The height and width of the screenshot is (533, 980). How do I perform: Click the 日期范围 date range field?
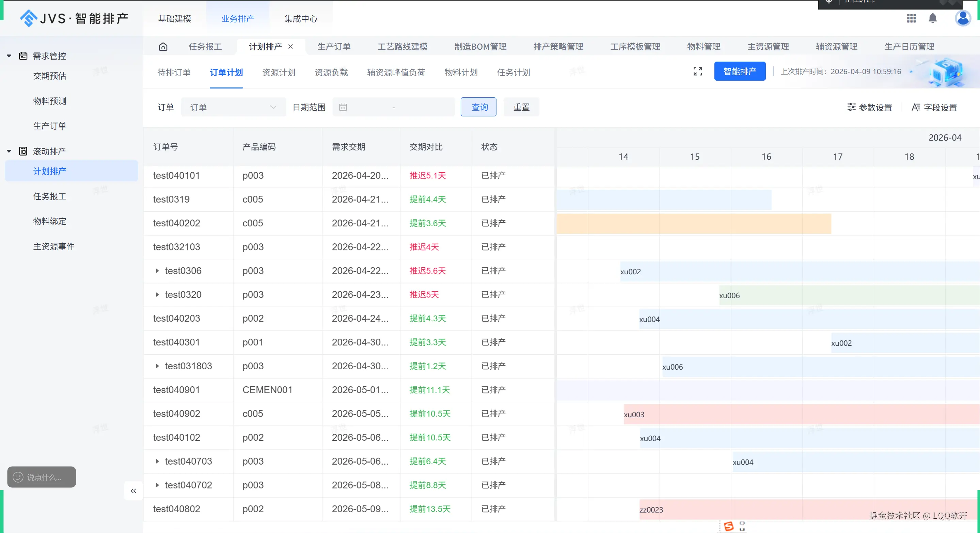393,107
